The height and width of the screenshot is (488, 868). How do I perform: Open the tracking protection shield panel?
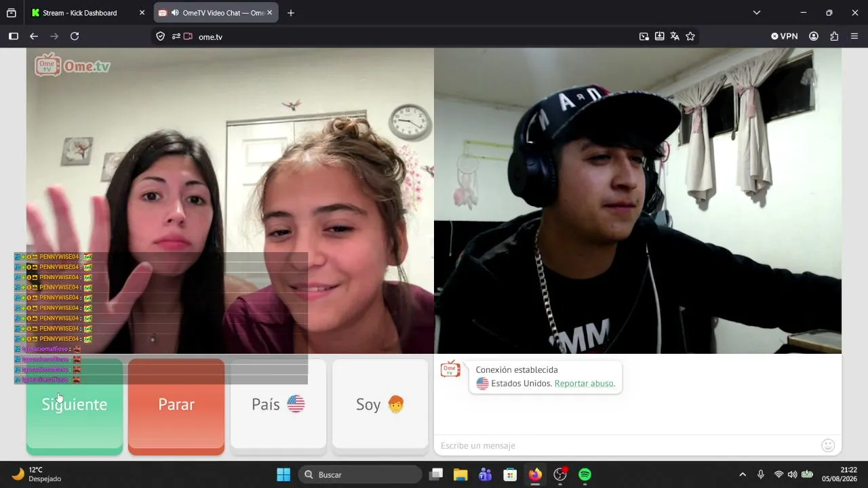point(161,37)
